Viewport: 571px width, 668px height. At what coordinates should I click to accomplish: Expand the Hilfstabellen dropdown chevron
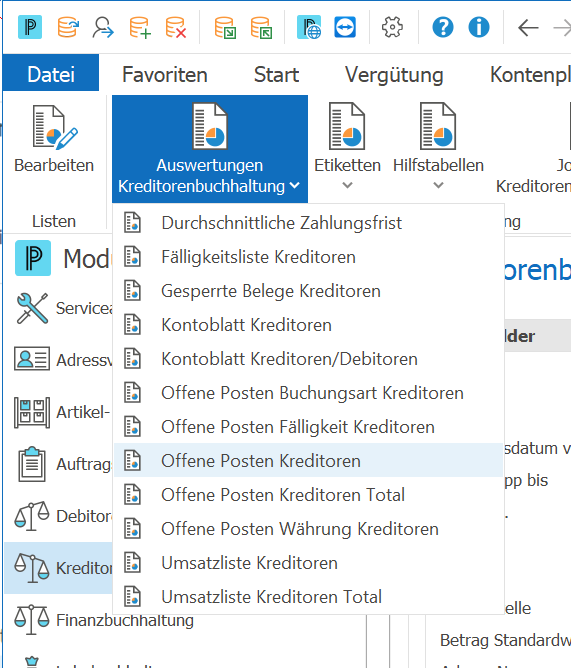[x=438, y=185]
